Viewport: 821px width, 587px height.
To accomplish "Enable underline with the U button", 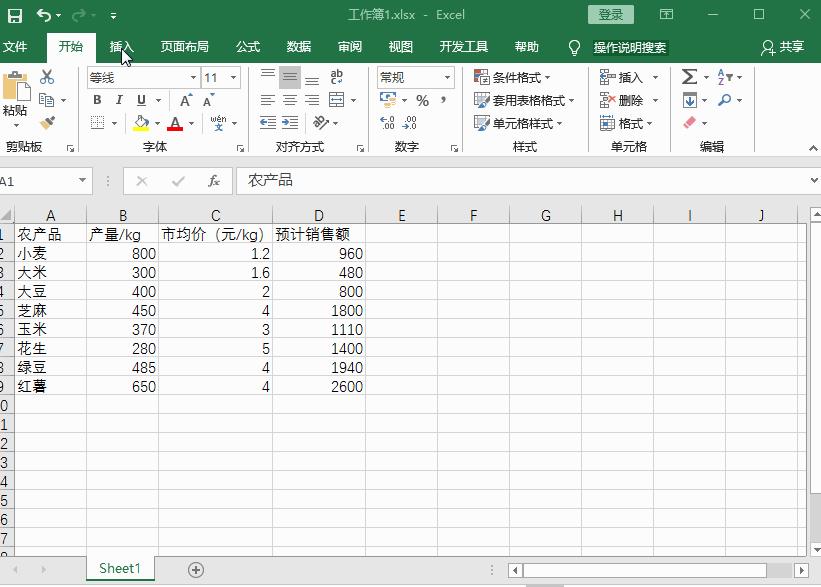I will click(140, 99).
